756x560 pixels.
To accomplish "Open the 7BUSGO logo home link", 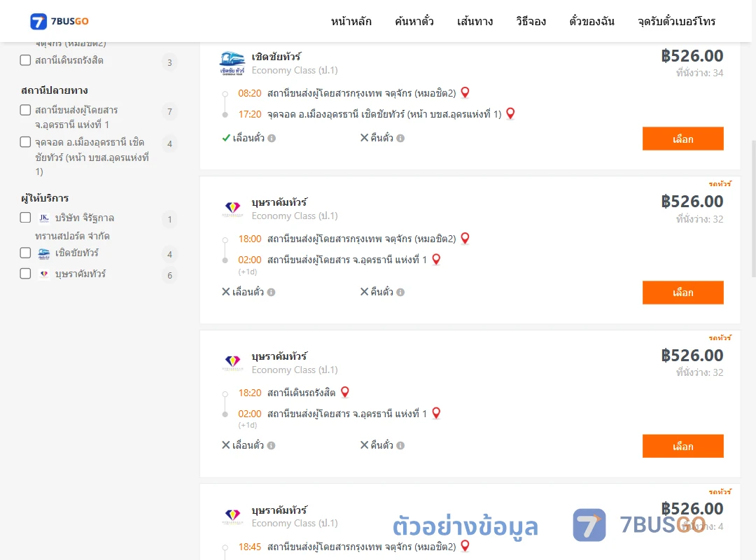I will pos(59,21).
